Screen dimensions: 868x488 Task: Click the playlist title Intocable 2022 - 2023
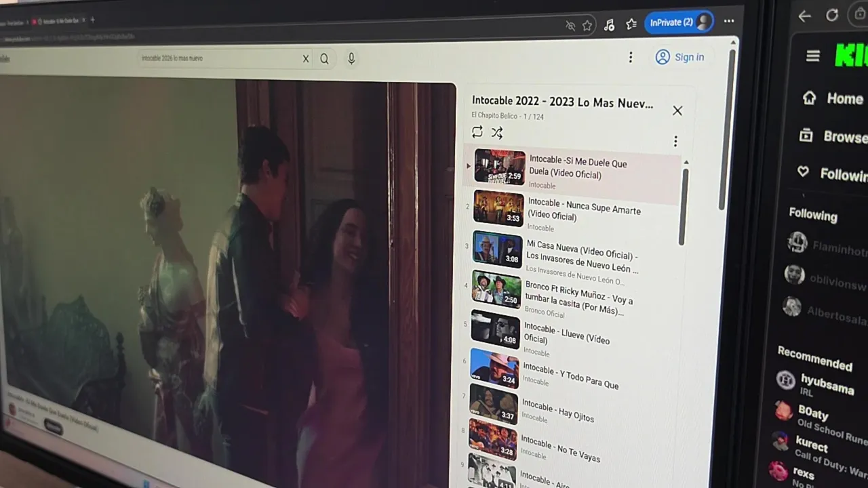563,102
